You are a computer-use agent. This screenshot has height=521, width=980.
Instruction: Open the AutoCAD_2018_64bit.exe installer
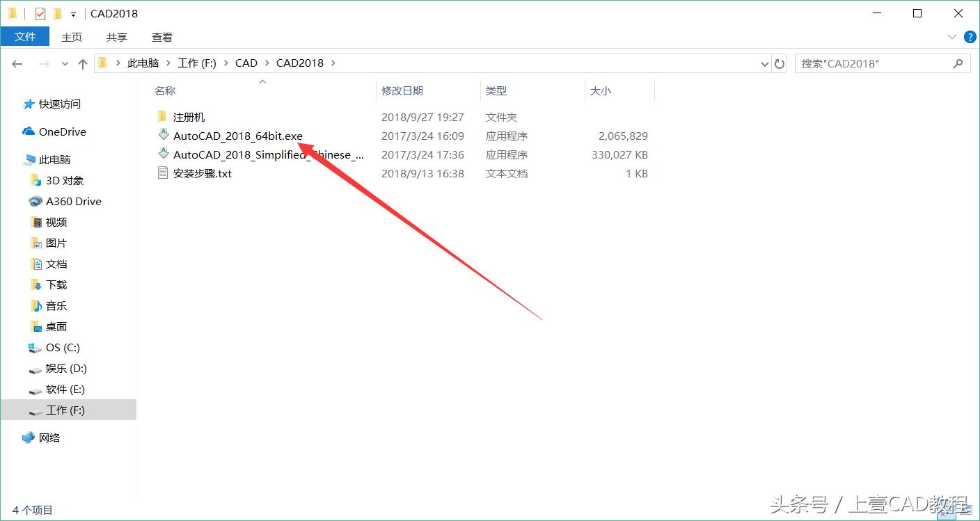coord(238,136)
